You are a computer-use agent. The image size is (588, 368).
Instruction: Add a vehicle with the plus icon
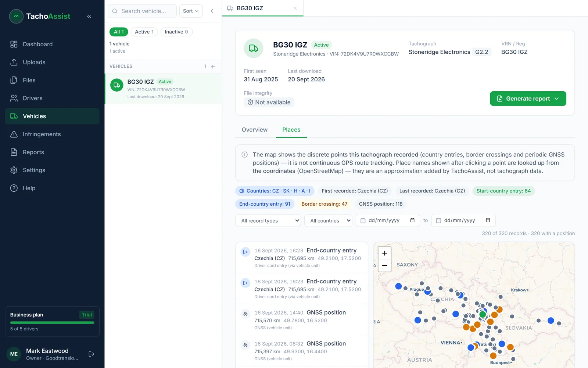click(213, 67)
